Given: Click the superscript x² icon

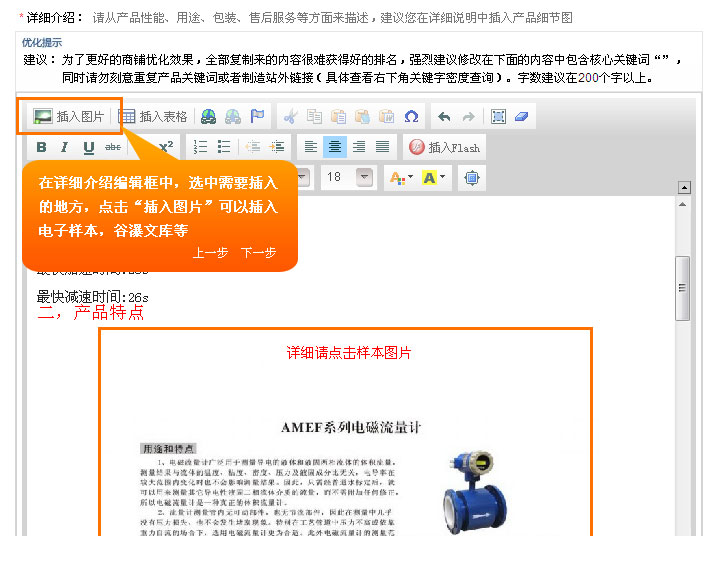Looking at the screenshot, I should pyautogui.click(x=166, y=146).
